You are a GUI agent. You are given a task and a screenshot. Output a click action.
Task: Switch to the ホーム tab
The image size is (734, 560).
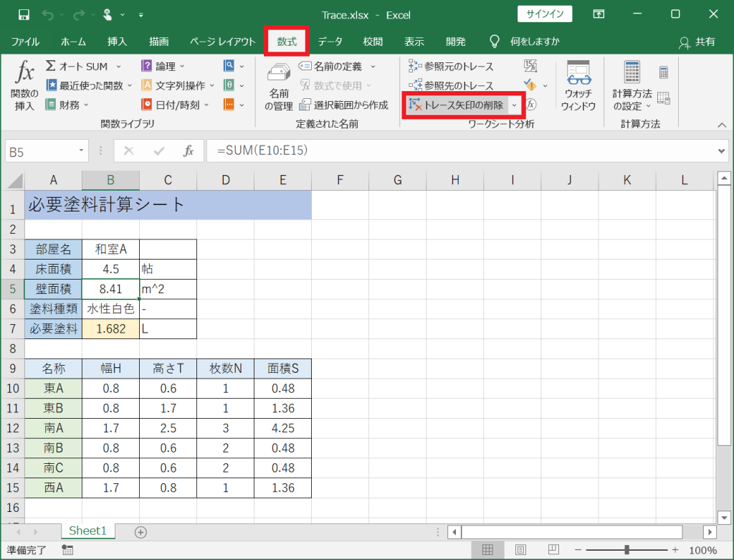[x=74, y=42]
